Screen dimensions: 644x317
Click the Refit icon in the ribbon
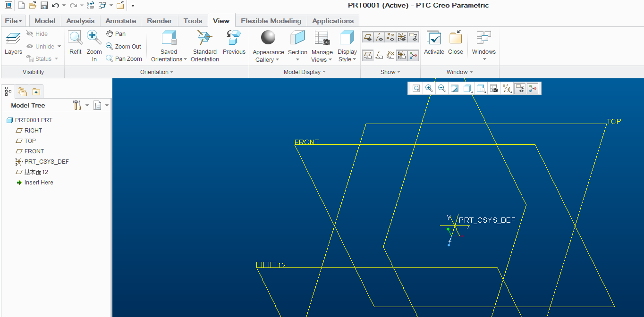[76, 43]
